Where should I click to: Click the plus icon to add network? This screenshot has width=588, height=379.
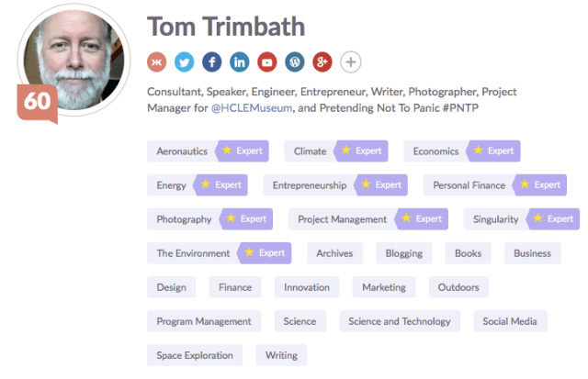coord(351,62)
